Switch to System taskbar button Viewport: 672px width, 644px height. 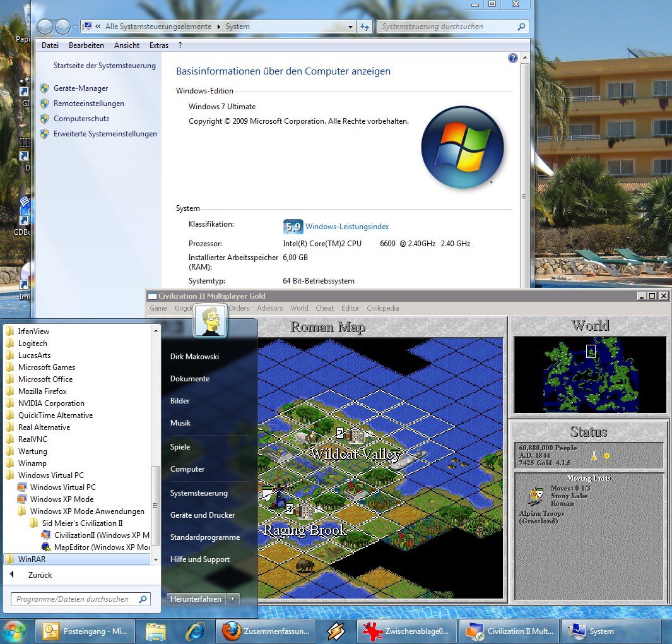(611, 631)
